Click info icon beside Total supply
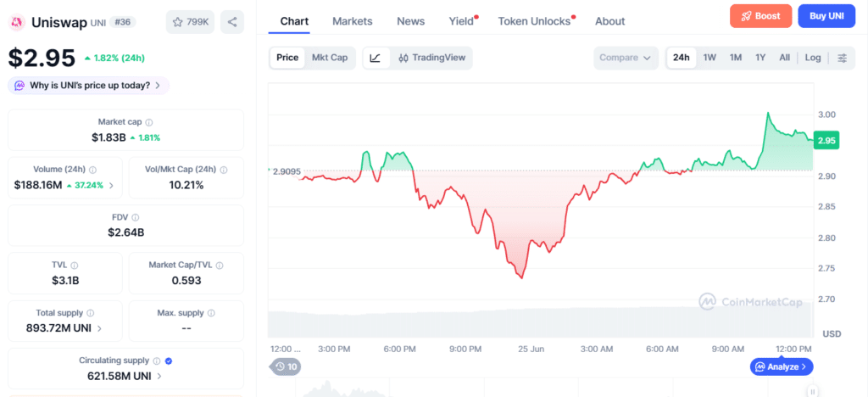This screenshot has width=868, height=397. pos(90,313)
